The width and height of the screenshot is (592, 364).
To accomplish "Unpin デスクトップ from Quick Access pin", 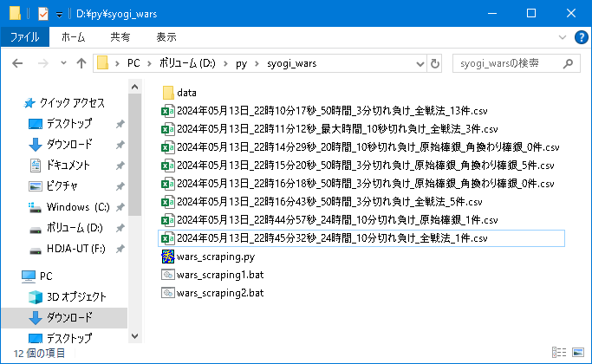I will pos(120,124).
